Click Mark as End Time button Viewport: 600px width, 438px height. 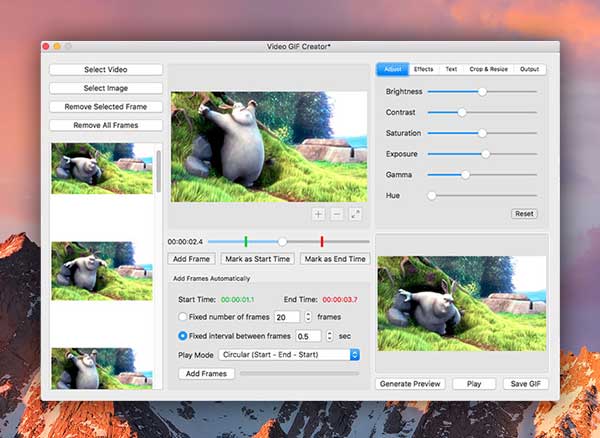[x=335, y=259]
